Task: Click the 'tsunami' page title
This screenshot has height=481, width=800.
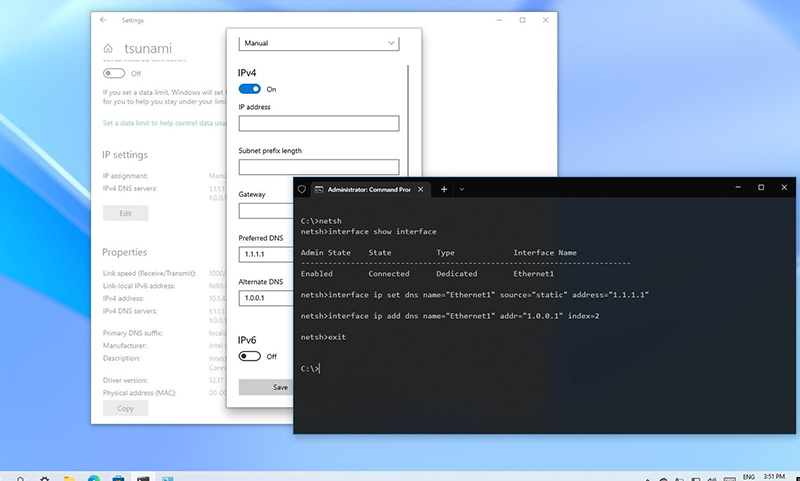Action: [148, 48]
